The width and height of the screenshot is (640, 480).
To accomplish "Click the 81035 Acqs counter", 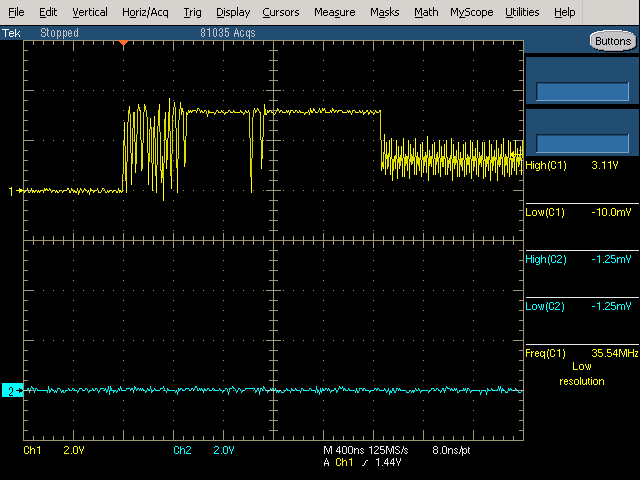I will pyautogui.click(x=228, y=33).
